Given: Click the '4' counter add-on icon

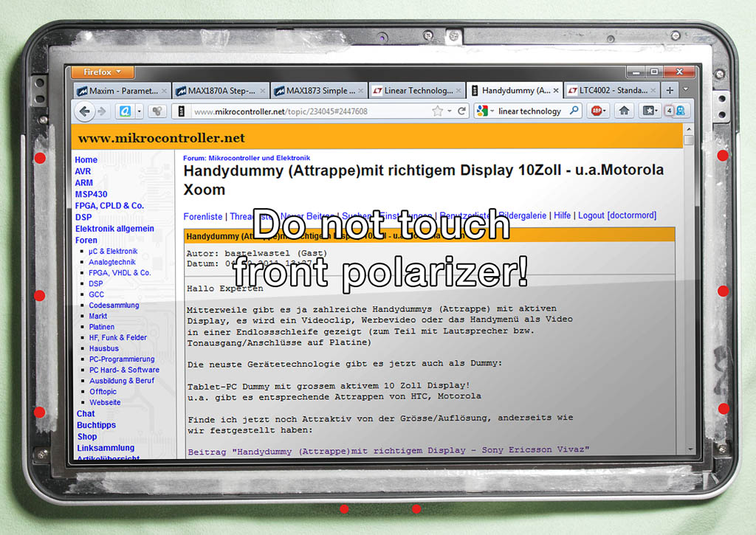Looking at the screenshot, I should click(669, 111).
